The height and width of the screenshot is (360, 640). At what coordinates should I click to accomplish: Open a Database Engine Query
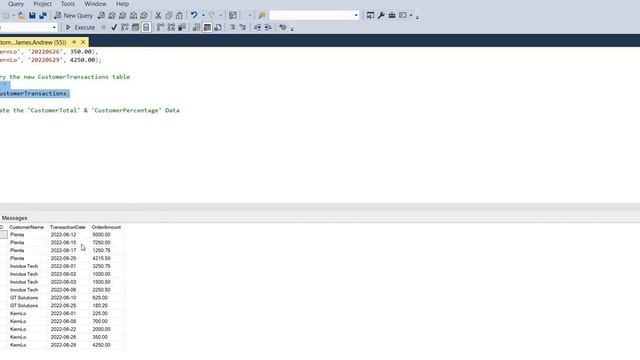click(x=101, y=16)
